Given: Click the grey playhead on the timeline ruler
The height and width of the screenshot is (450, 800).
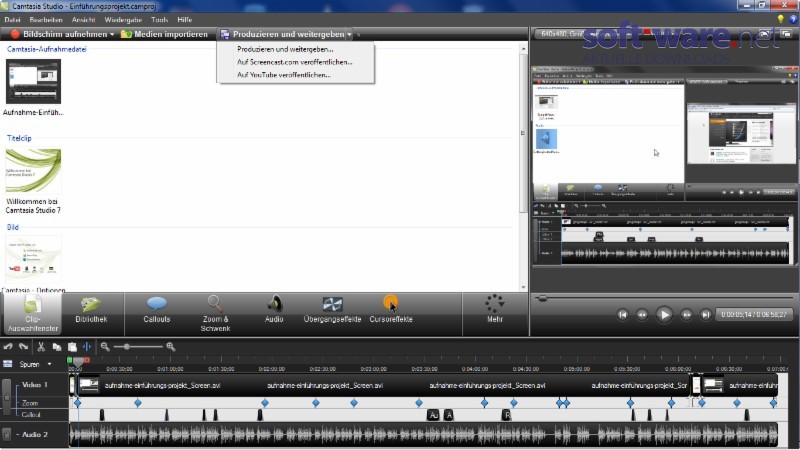Looking at the screenshot, I should [78, 361].
